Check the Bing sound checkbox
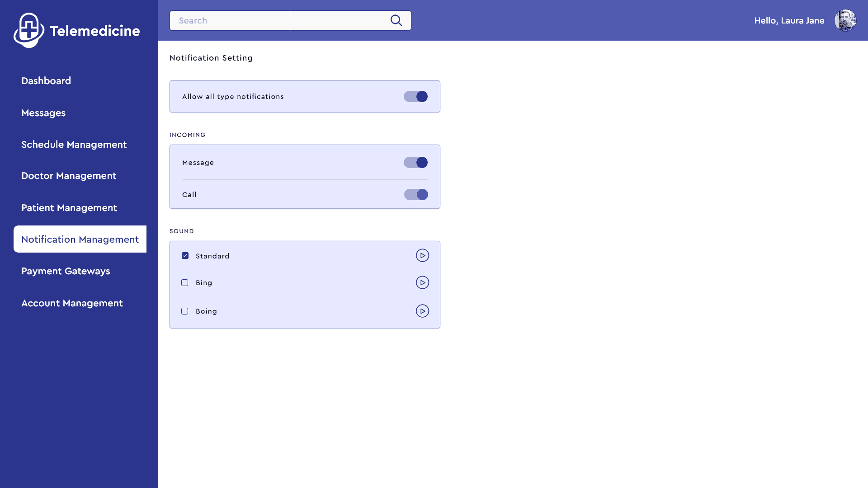This screenshot has width=868, height=488. coord(185,283)
